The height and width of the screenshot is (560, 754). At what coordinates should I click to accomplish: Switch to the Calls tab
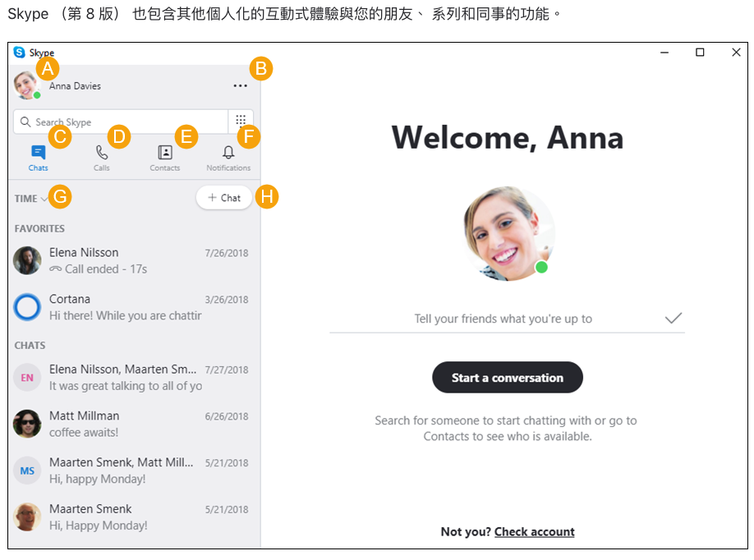click(x=102, y=158)
